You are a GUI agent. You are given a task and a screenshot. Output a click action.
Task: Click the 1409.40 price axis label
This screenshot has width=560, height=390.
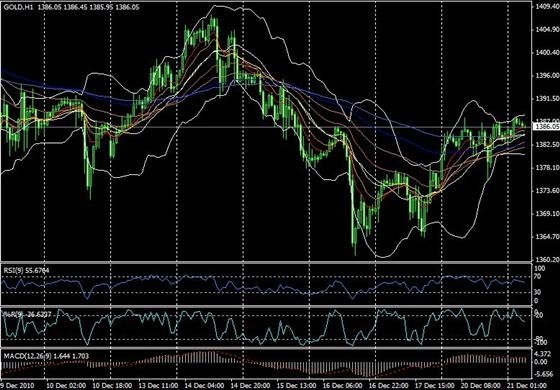547,7
